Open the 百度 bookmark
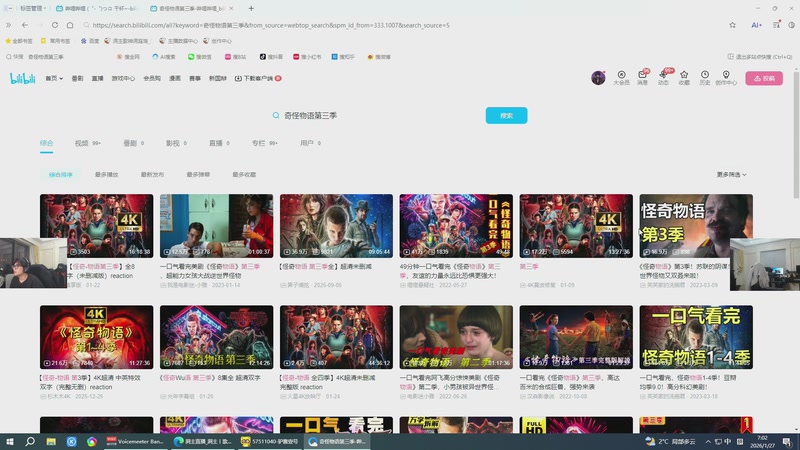Viewport: 800px width, 450px height. (90, 41)
